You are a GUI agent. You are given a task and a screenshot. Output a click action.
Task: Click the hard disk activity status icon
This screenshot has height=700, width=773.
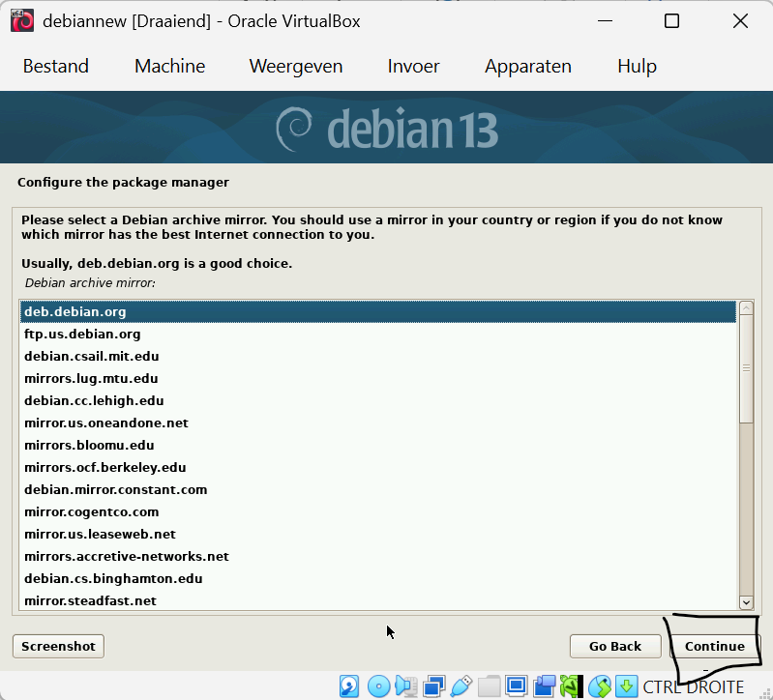(349, 686)
